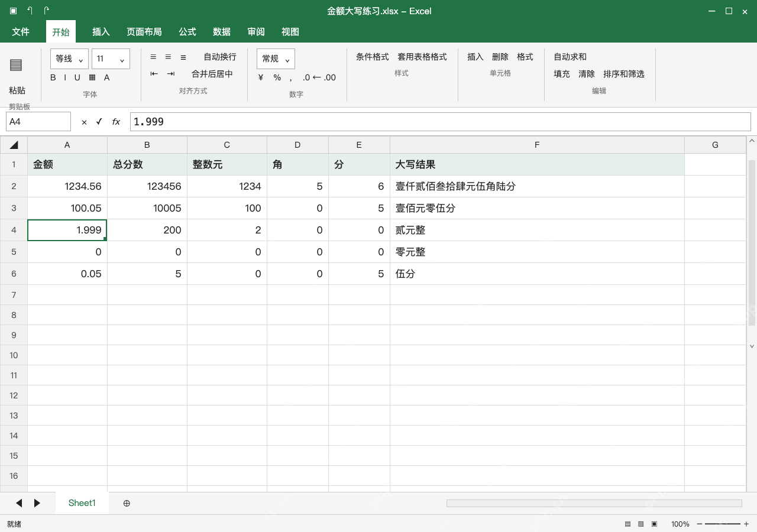
Task: Toggle 合并后居中 merge and center
Action: [x=212, y=74]
